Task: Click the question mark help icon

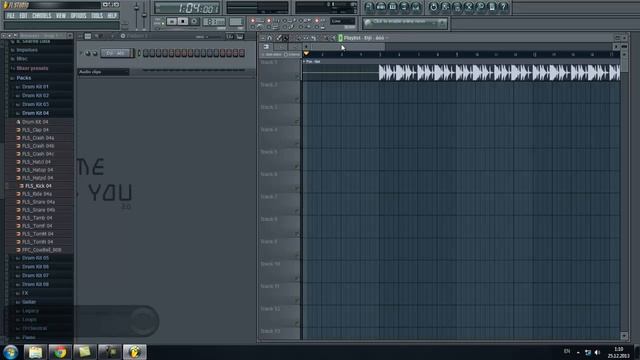Action: [504, 7]
